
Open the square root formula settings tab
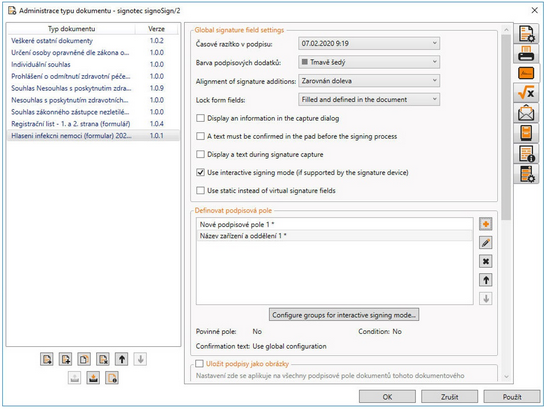(526, 93)
